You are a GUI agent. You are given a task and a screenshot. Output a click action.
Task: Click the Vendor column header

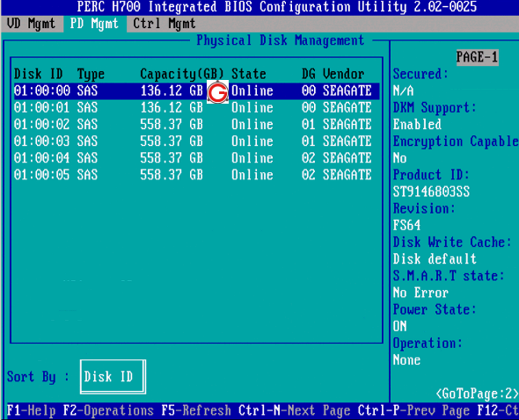click(344, 74)
